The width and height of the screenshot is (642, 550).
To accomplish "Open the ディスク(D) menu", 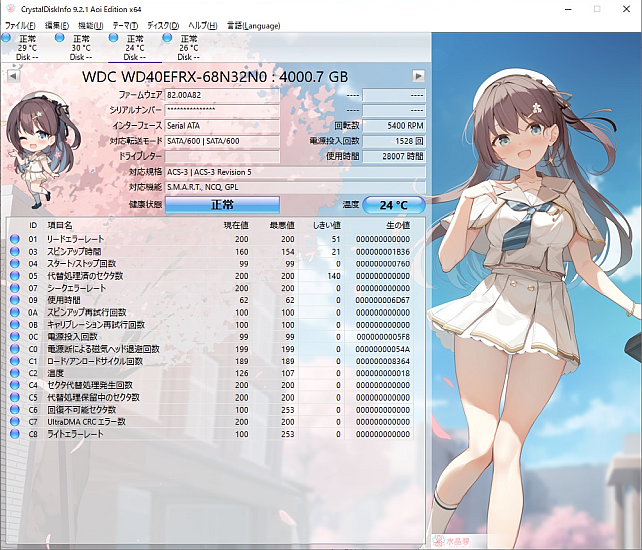I will [163, 26].
